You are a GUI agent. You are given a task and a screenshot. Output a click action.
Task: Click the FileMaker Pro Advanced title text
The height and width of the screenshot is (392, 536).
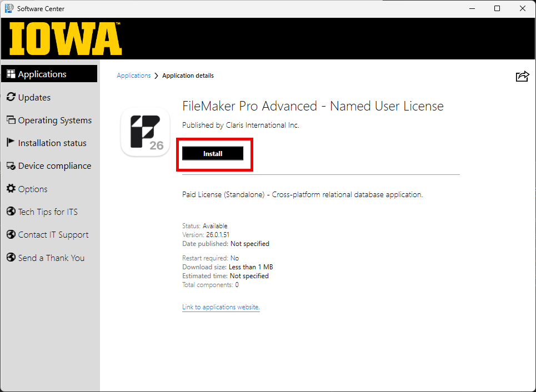point(313,106)
